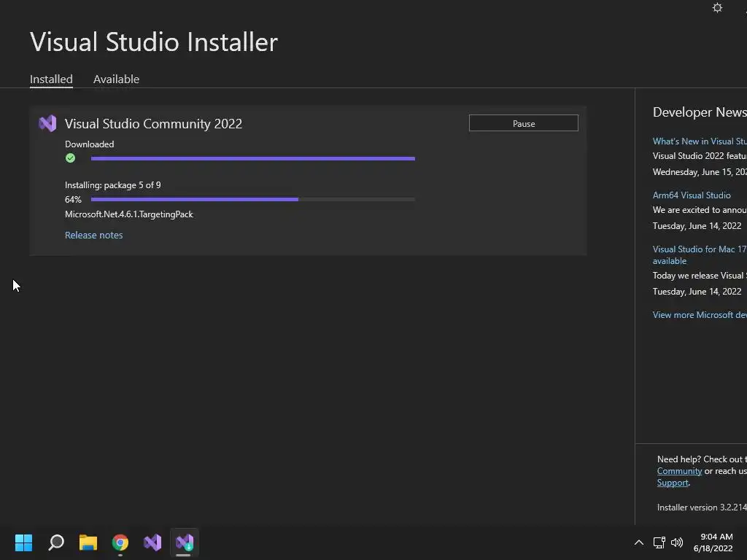Click the 64% percentage label
The image size is (747, 560).
[73, 200]
